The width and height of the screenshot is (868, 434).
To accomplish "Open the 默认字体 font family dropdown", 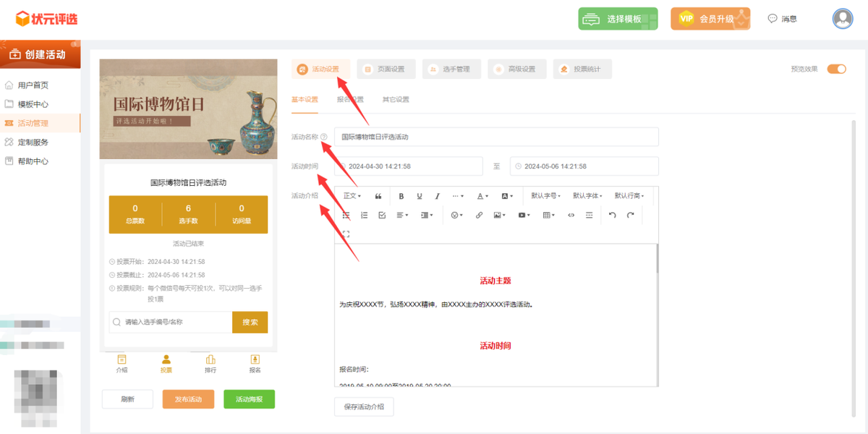I will pos(587,196).
